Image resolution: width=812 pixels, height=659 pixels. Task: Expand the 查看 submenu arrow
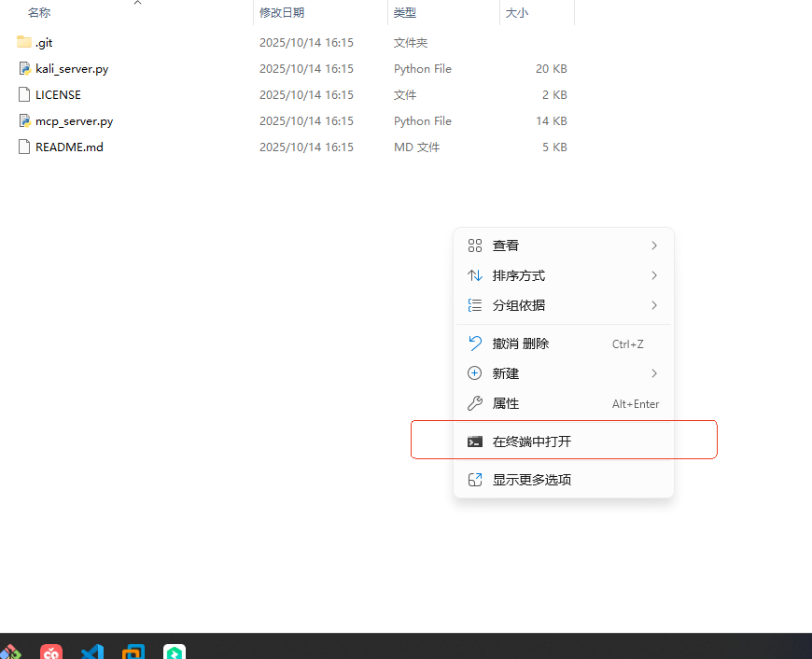pyautogui.click(x=654, y=245)
